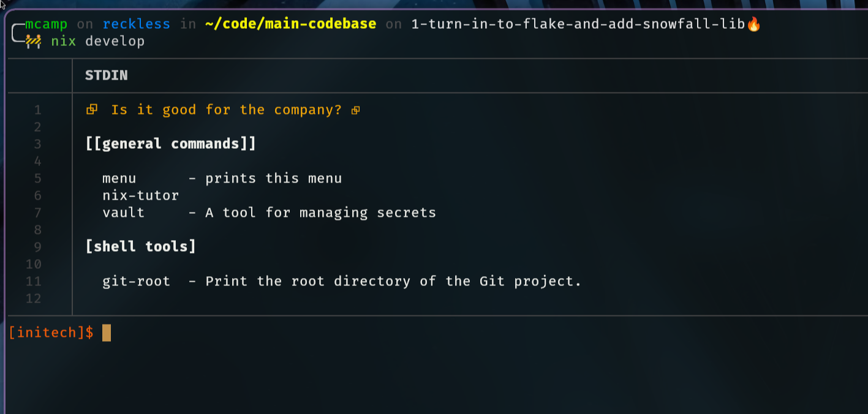This screenshot has width=868, height=414.
Task: Select the 'vault' command entry
Action: coord(124,213)
